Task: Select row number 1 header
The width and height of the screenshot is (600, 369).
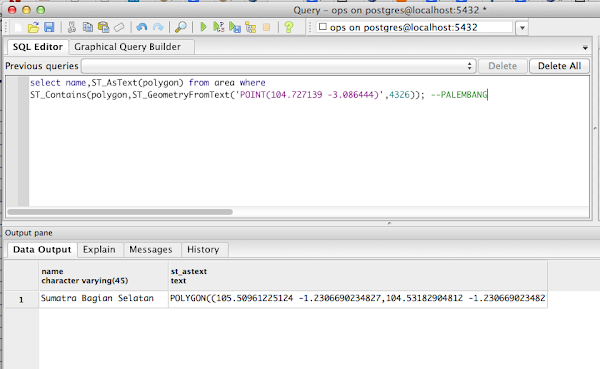Action: point(21,299)
